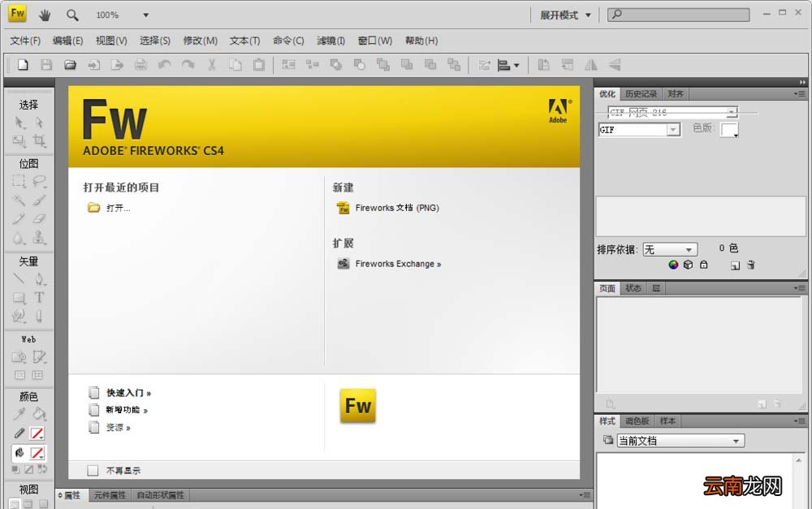Click the 打开... link

(118, 208)
